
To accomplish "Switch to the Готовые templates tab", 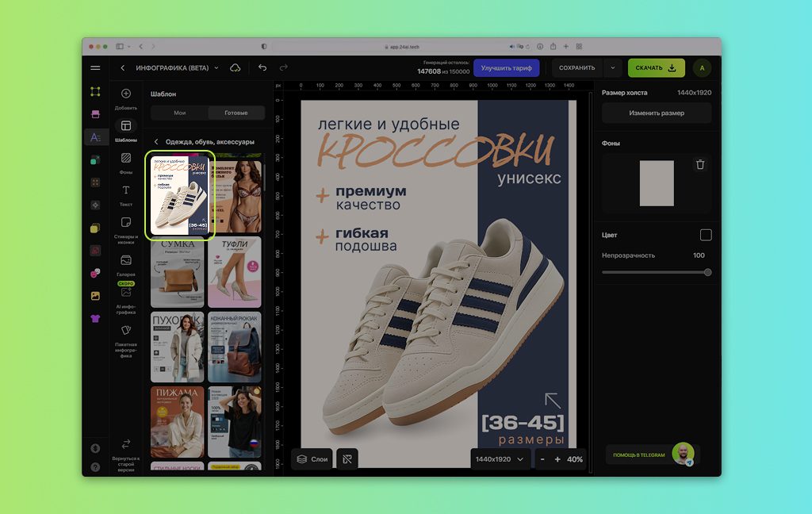I will [236, 113].
